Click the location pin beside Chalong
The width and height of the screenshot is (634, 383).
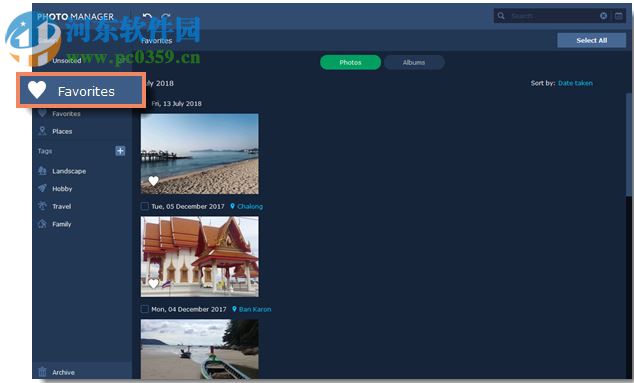point(232,206)
